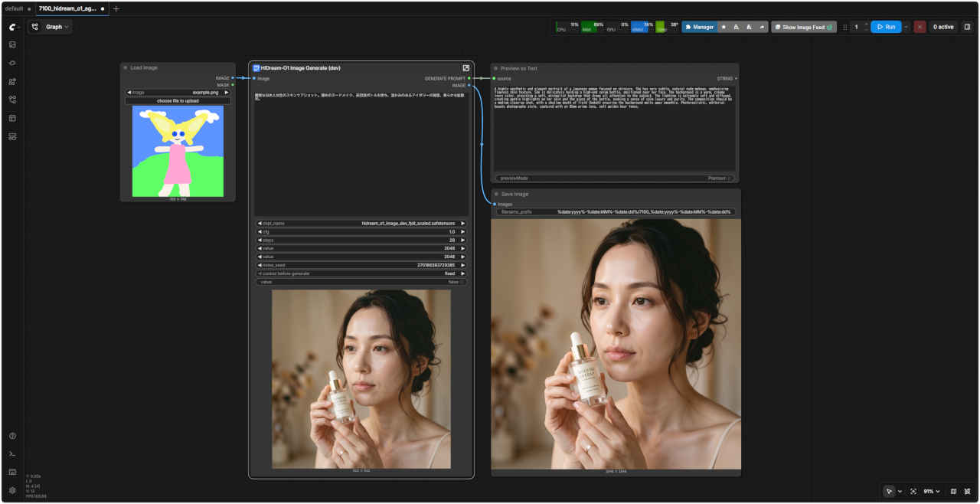Click the share arrow icon in toolbar
The image size is (980, 504).
[761, 27]
